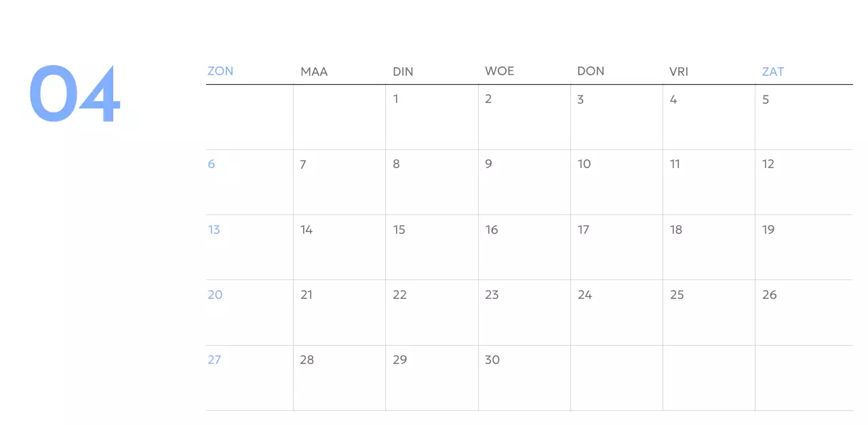Choose Sunday the 20th
Image resolution: width=868 pixels, height=425 pixels.
[x=215, y=295]
